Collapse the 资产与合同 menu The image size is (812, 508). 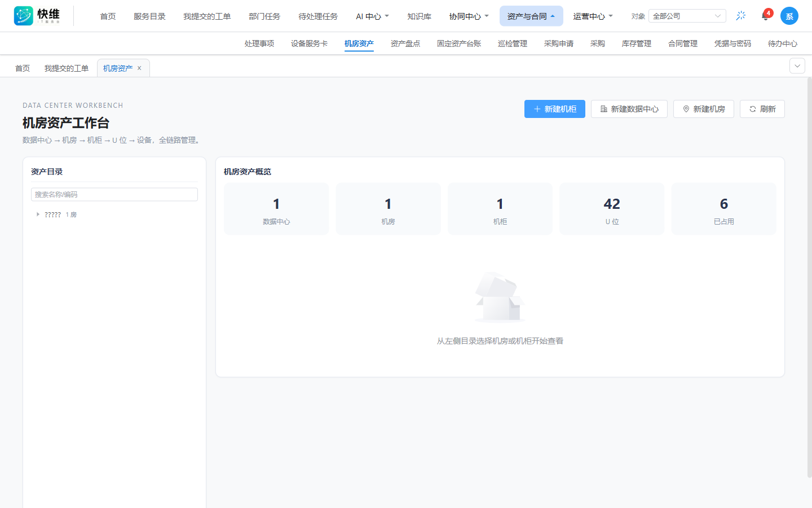click(531, 16)
